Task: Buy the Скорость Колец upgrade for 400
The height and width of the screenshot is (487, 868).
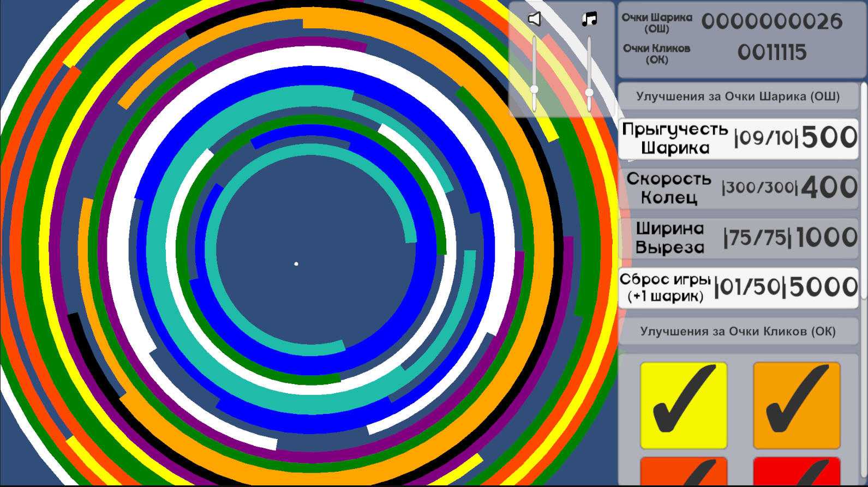Action: (738, 189)
